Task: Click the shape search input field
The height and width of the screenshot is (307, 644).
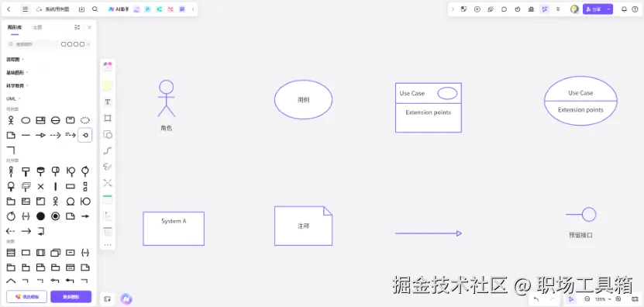Action: 33,44
